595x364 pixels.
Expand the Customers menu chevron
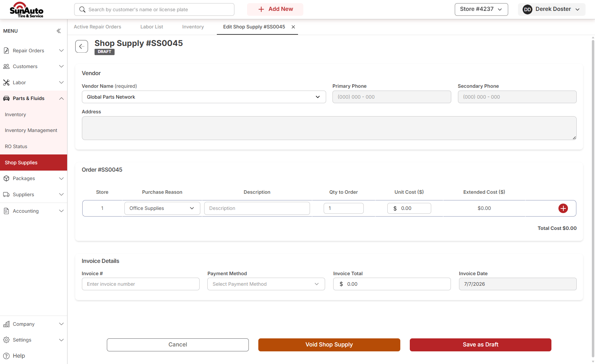[62, 66]
